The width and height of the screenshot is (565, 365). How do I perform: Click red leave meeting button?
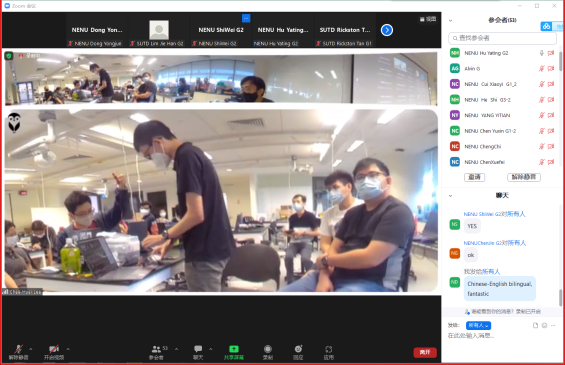coord(425,352)
